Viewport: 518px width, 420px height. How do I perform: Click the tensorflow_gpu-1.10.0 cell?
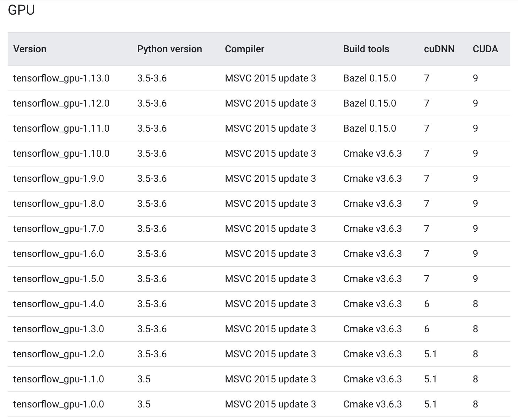click(61, 153)
